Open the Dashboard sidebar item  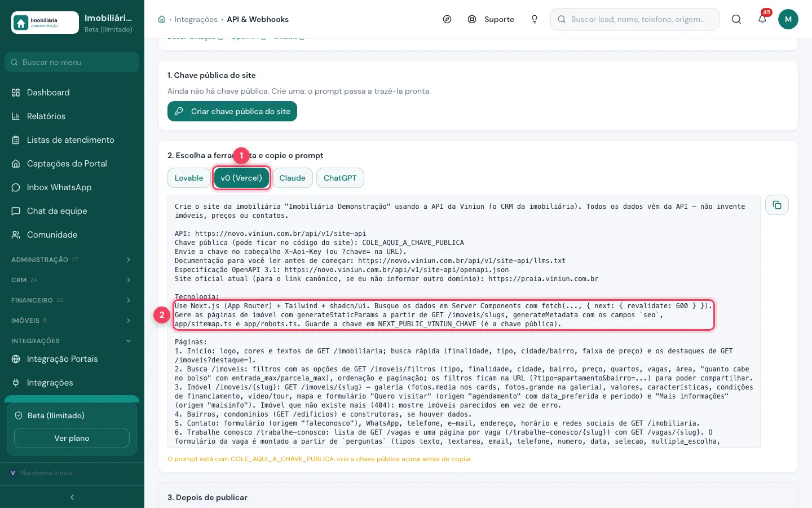click(x=72, y=93)
